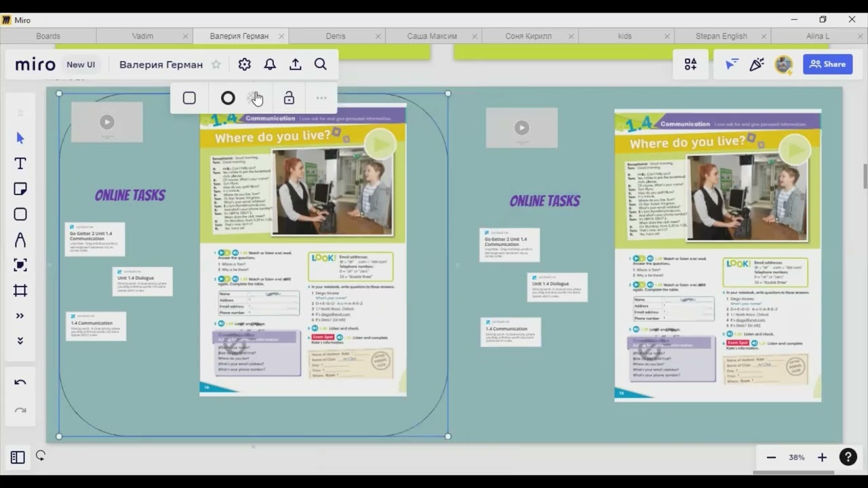
Task: Switch to the Alina L tab
Action: (818, 36)
